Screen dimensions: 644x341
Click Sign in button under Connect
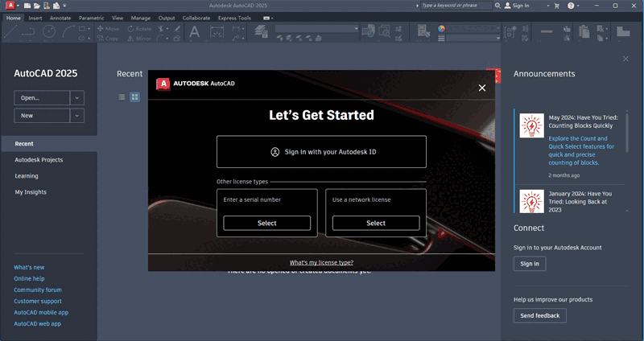point(530,264)
